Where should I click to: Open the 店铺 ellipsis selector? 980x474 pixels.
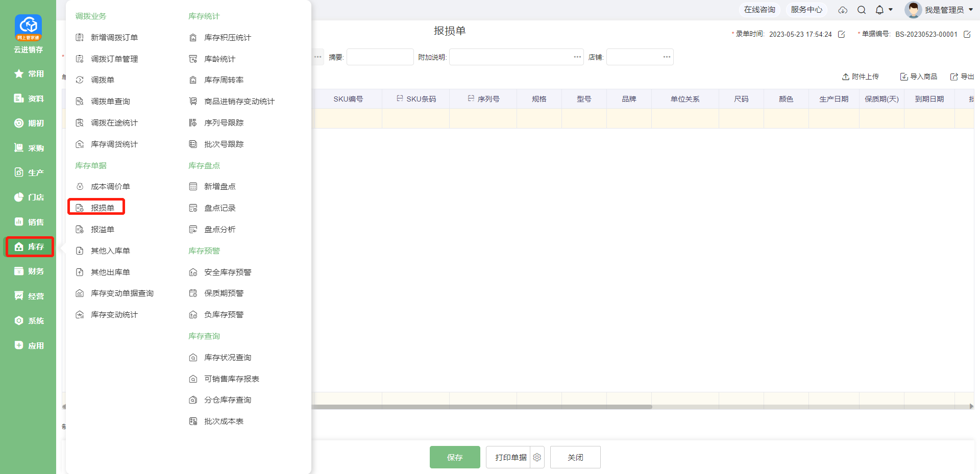click(x=667, y=57)
